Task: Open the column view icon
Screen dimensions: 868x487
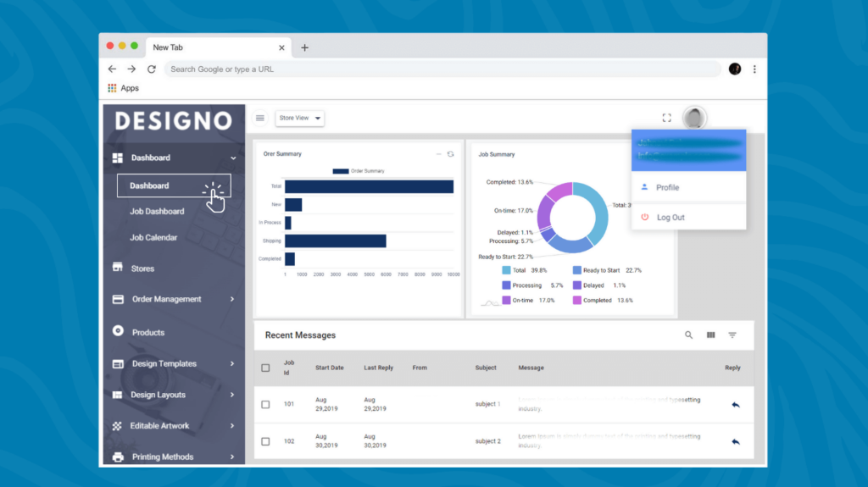Action: point(710,335)
